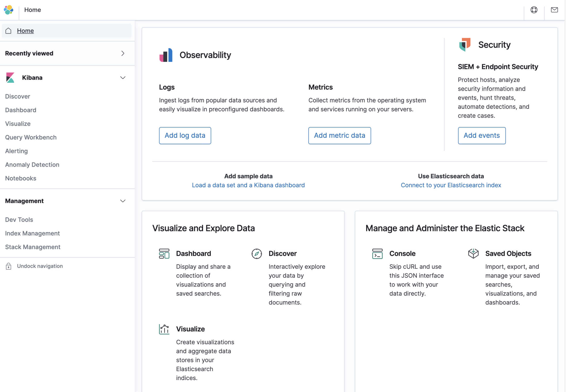Open Notebooks from the sidebar
This screenshot has height=392, width=566.
point(21,178)
